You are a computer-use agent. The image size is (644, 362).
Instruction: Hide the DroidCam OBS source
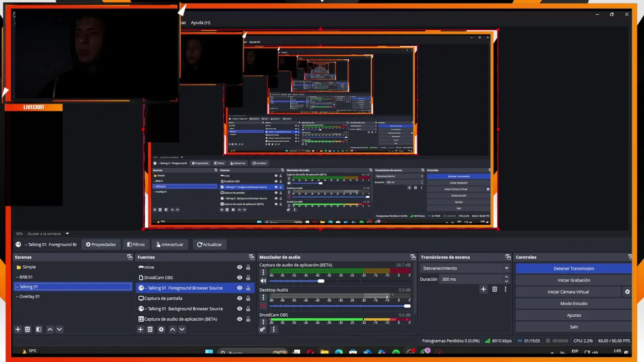239,278
